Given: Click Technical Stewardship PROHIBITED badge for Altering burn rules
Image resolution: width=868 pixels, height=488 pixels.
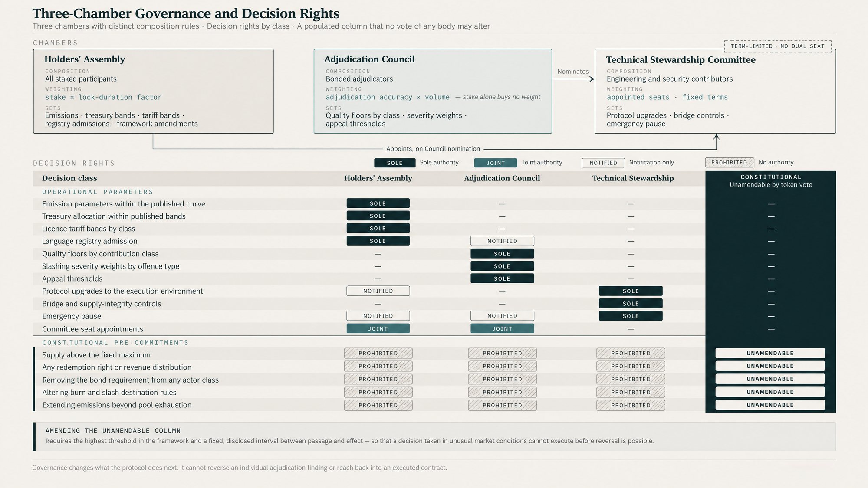Looking at the screenshot, I should (x=631, y=392).
